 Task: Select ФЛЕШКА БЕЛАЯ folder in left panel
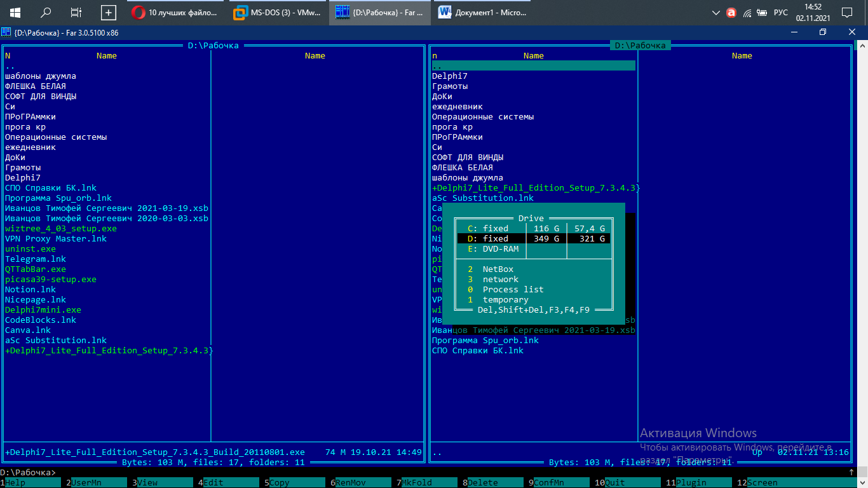click(x=36, y=86)
